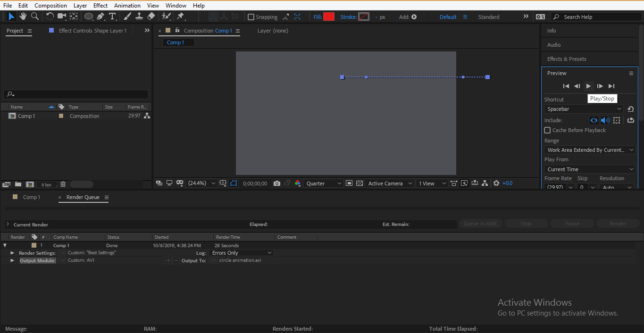Check Cache Before Playback option
This screenshot has width=644, height=333.
point(547,130)
